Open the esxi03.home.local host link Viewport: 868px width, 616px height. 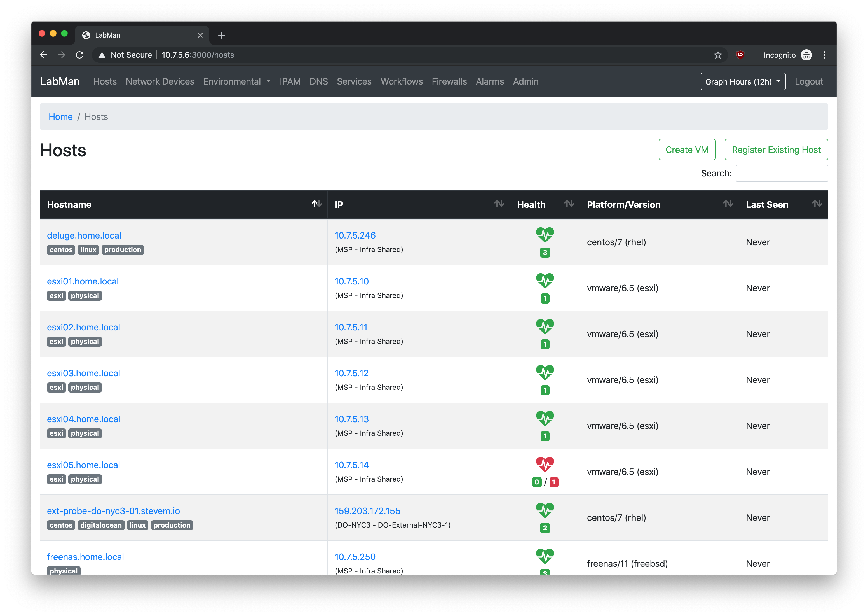(x=83, y=373)
